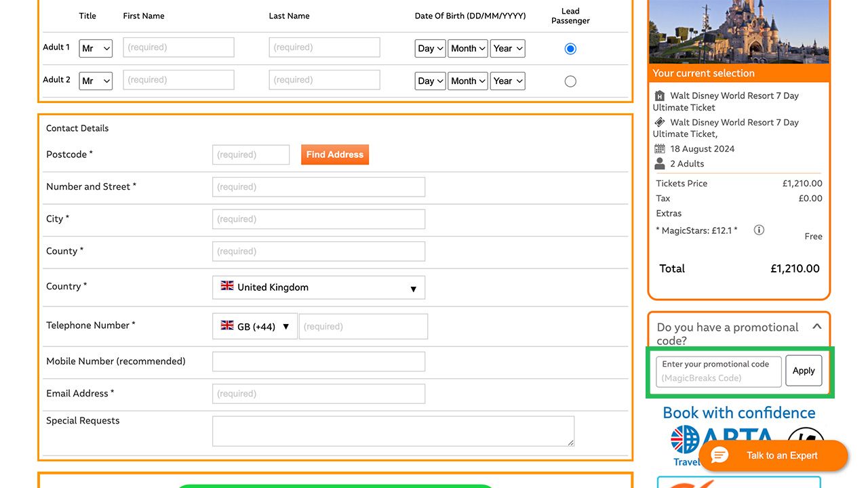Click the Find Address button
This screenshot has width=868, height=488.
click(335, 155)
